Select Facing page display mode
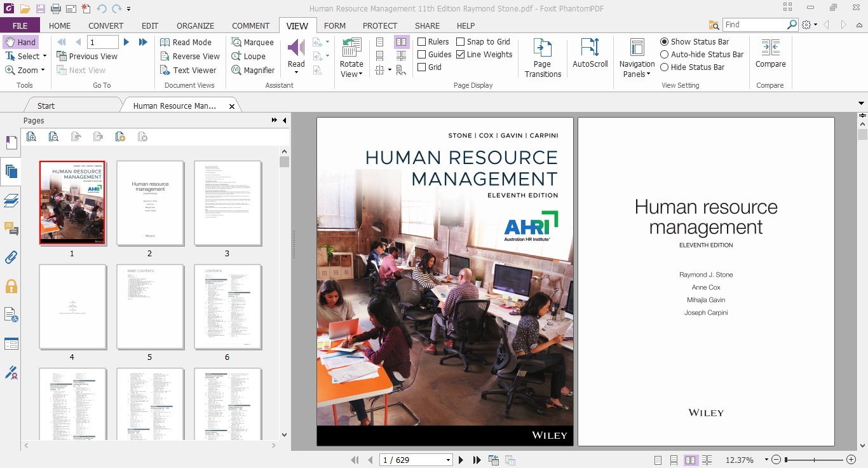Viewport: 868px width, 468px height. 401,42
